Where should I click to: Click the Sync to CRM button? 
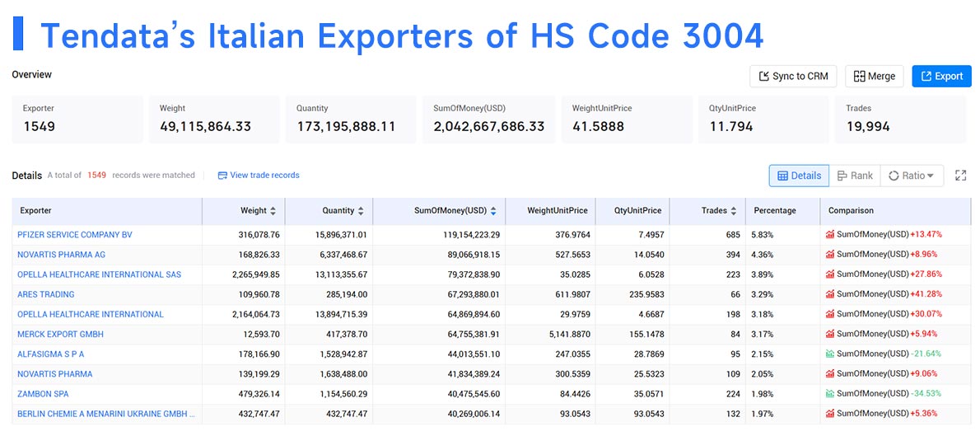pos(793,77)
